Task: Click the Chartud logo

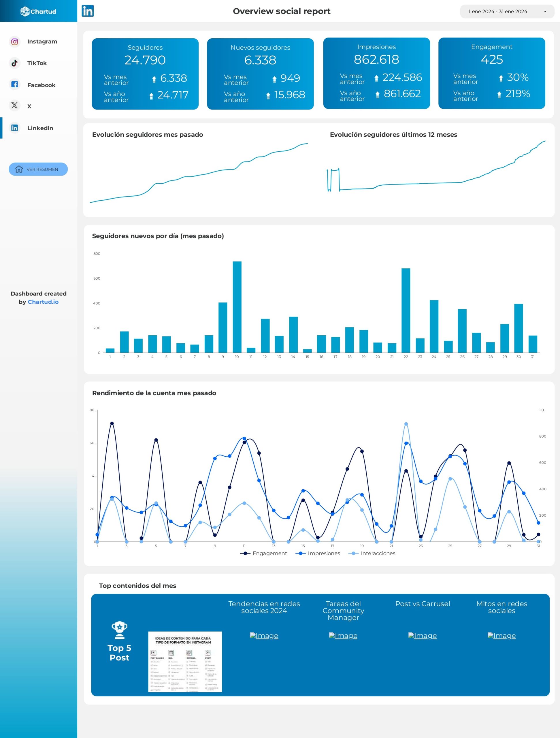Action: 38,11
